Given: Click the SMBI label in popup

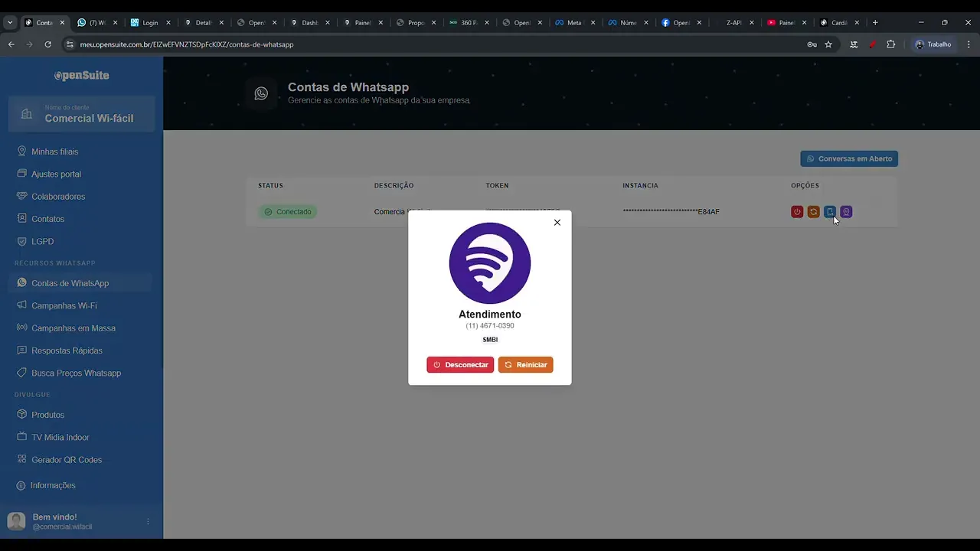Looking at the screenshot, I should point(490,340).
